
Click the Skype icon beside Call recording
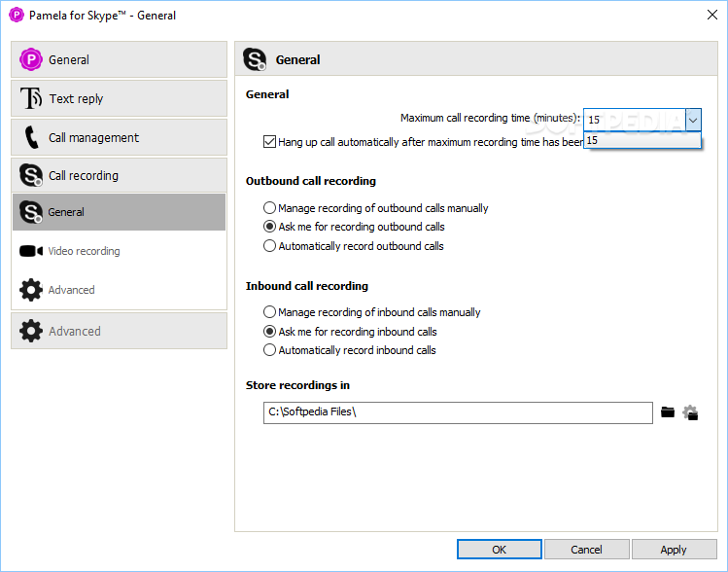(x=31, y=175)
